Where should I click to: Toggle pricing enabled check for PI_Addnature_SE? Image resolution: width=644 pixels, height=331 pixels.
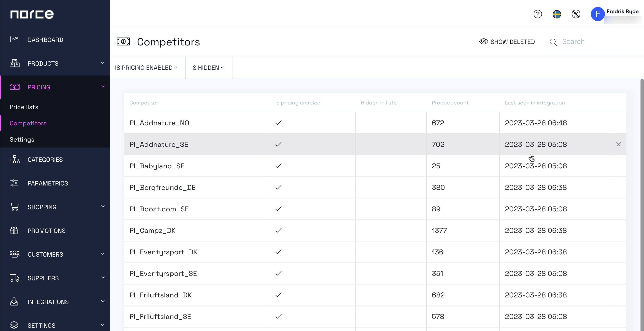pyautogui.click(x=278, y=144)
